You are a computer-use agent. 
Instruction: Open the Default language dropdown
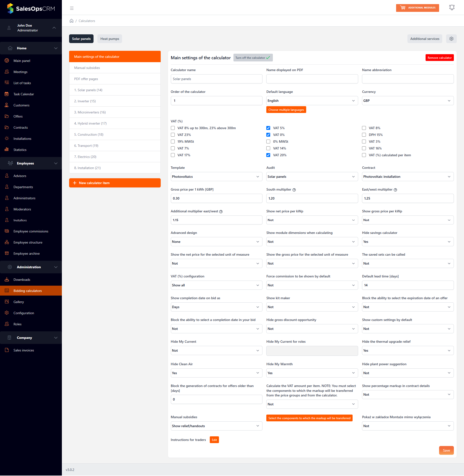312,101
